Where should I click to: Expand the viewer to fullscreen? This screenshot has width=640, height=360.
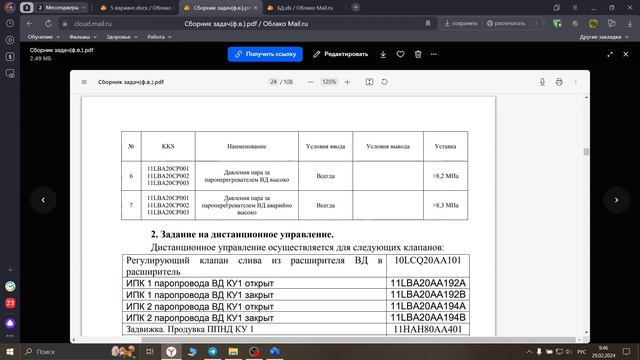[x=610, y=54]
